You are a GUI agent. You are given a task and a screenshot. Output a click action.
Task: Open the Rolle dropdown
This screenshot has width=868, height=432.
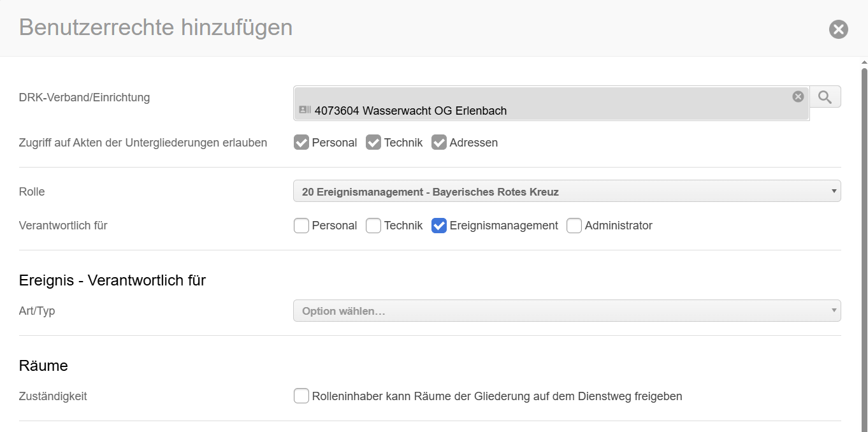561,191
